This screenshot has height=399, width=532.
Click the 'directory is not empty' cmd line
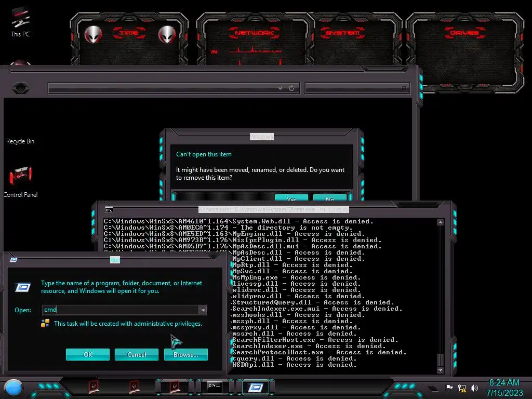pyautogui.click(x=229, y=228)
